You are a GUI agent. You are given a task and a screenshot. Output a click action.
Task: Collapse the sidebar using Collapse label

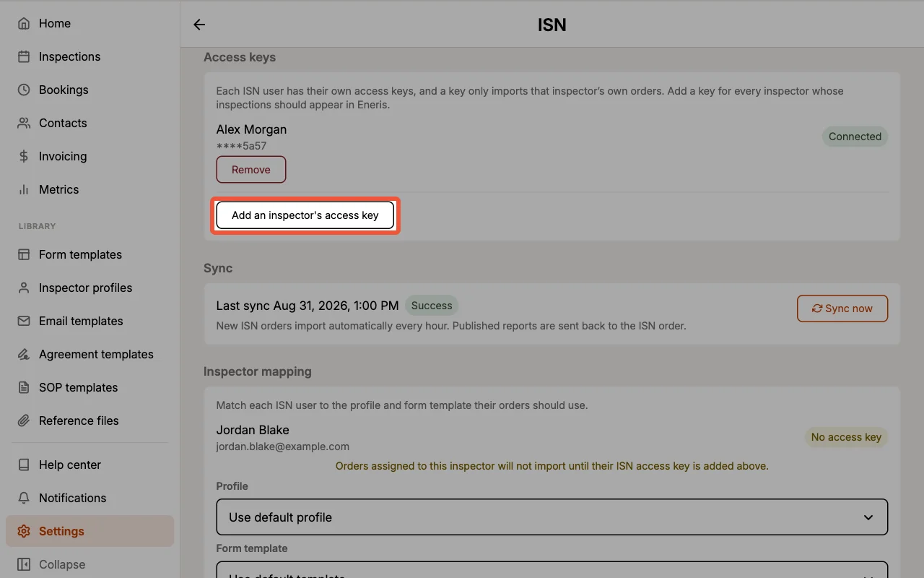click(x=62, y=564)
